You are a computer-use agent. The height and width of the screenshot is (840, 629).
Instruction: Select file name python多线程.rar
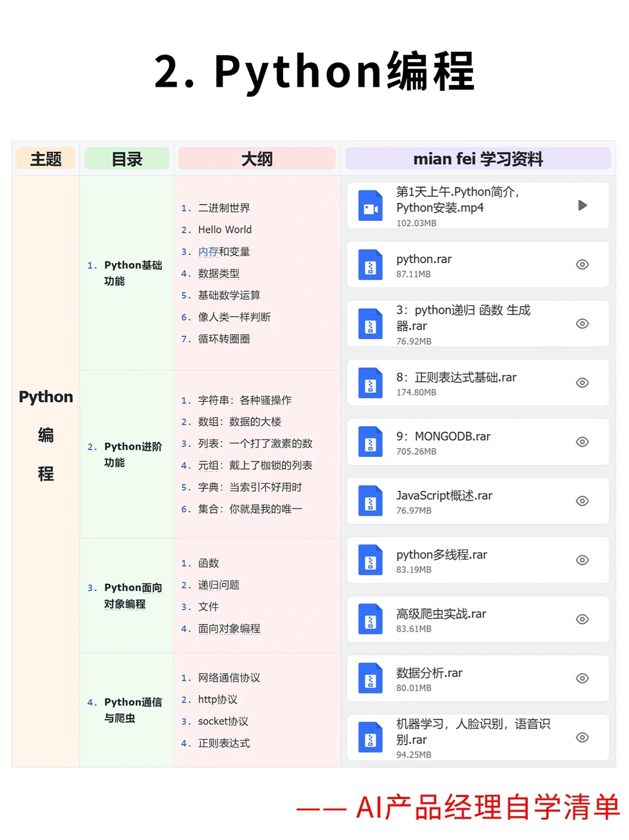pos(441,555)
